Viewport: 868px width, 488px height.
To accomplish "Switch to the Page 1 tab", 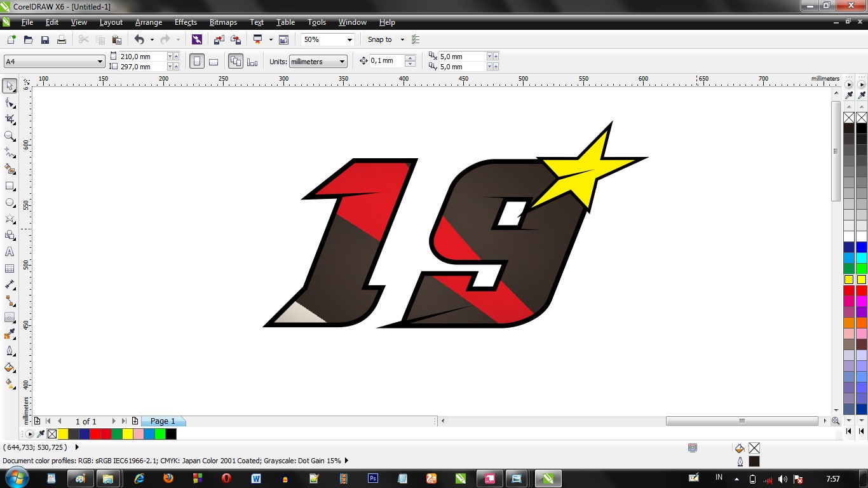I will [x=162, y=421].
